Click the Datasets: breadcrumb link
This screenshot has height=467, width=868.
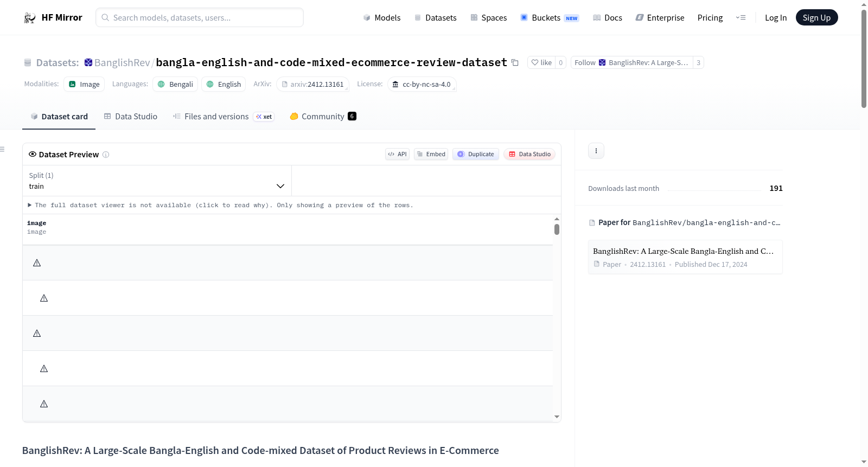tap(58, 63)
